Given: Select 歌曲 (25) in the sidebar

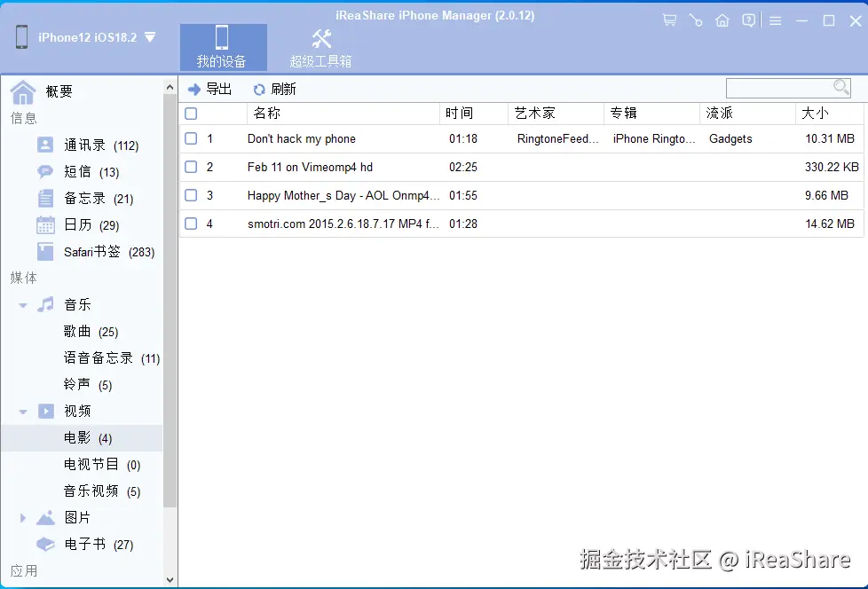Looking at the screenshot, I should pyautogui.click(x=91, y=331).
